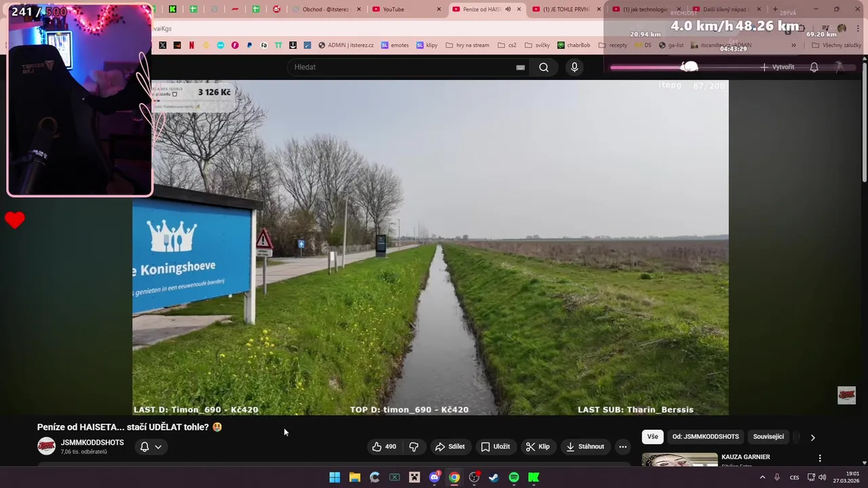Open the 'recepty' bookmark folder

click(613, 45)
